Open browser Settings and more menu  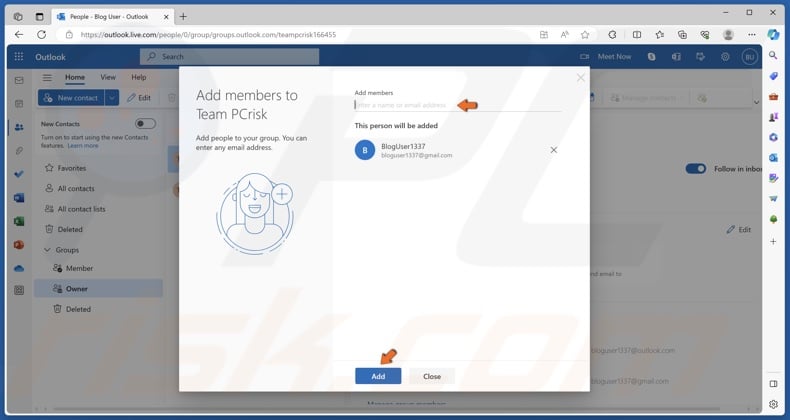click(752, 35)
